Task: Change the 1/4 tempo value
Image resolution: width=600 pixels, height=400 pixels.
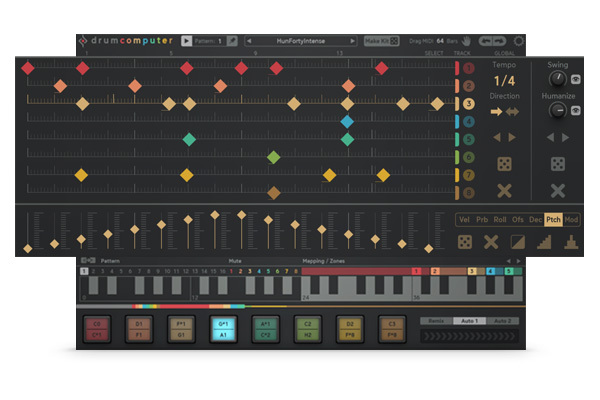Action: coord(504,81)
